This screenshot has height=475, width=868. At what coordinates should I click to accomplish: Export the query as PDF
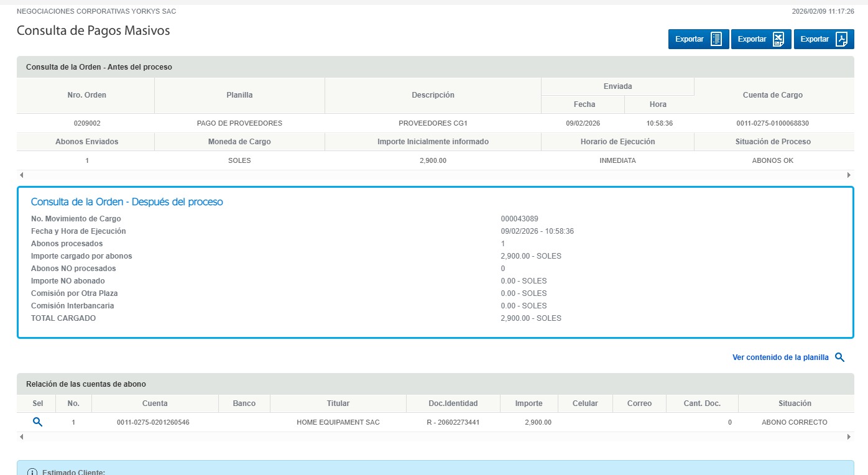823,39
